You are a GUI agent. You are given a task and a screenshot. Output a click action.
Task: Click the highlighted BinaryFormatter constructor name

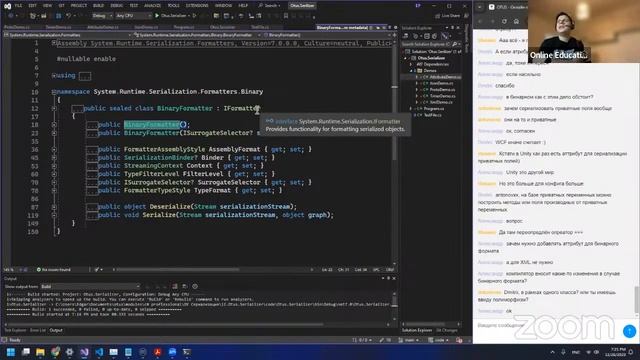tap(152, 124)
